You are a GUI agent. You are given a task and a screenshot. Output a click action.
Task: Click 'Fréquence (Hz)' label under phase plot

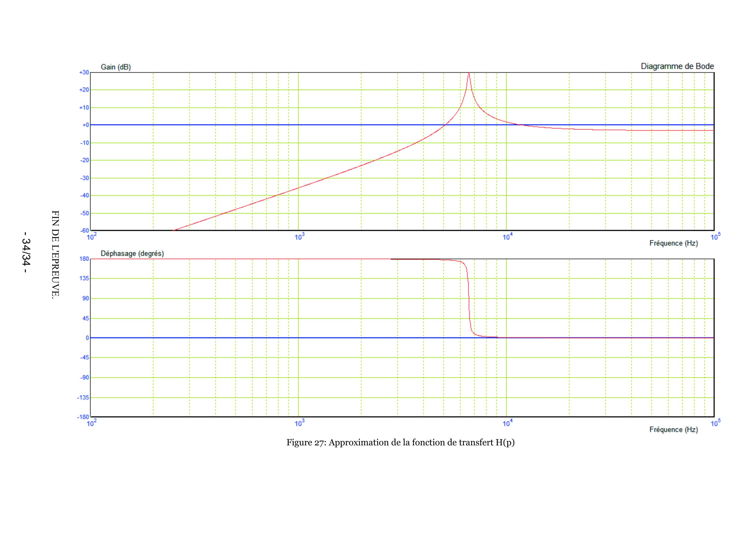click(673, 430)
